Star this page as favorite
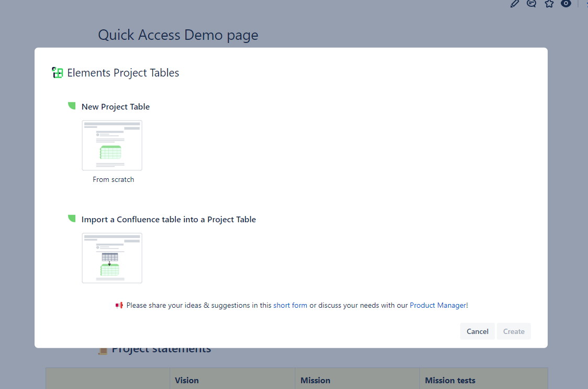 click(x=549, y=4)
